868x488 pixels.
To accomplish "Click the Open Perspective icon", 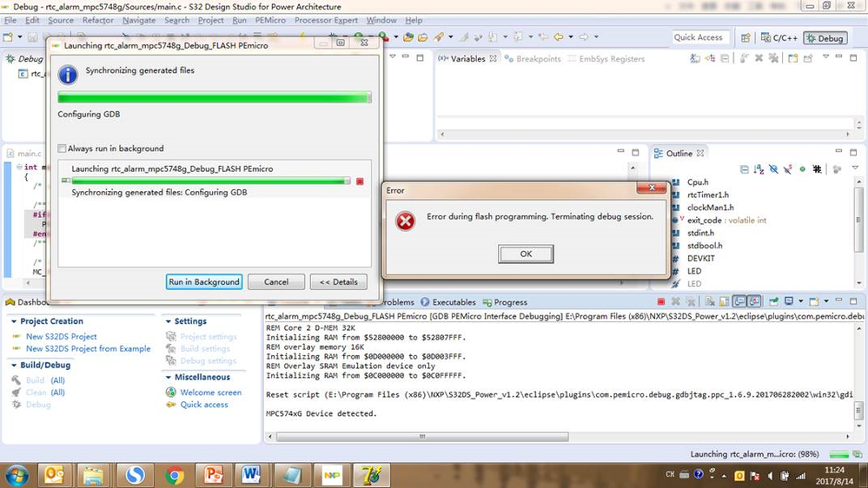I will point(745,37).
